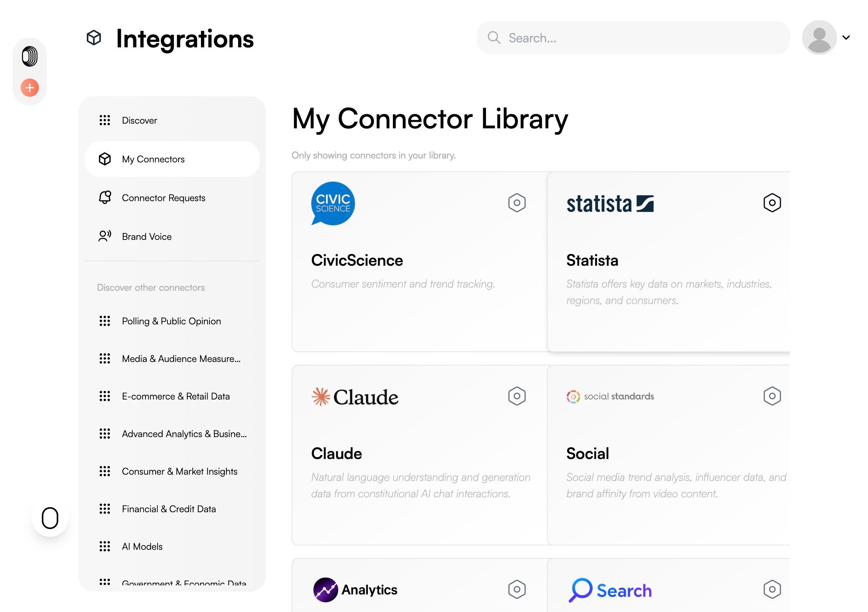The image size is (868, 612).
Task: Open the Discover menu item
Action: [x=139, y=121]
